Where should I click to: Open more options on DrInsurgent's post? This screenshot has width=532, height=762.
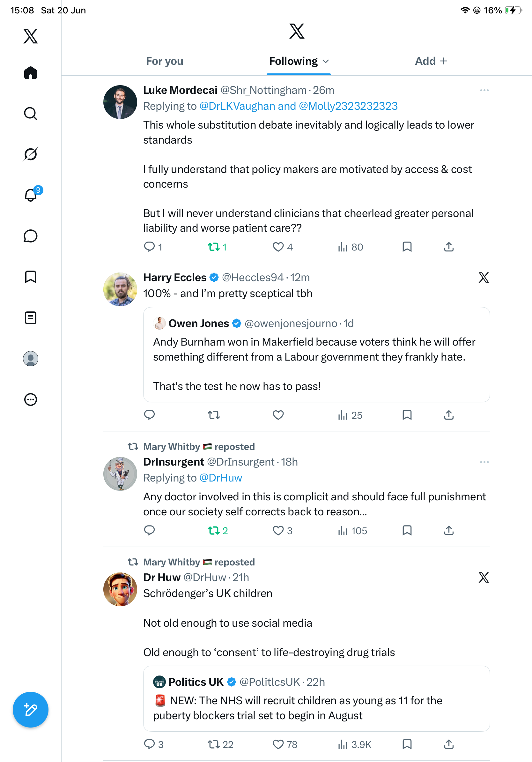point(484,462)
